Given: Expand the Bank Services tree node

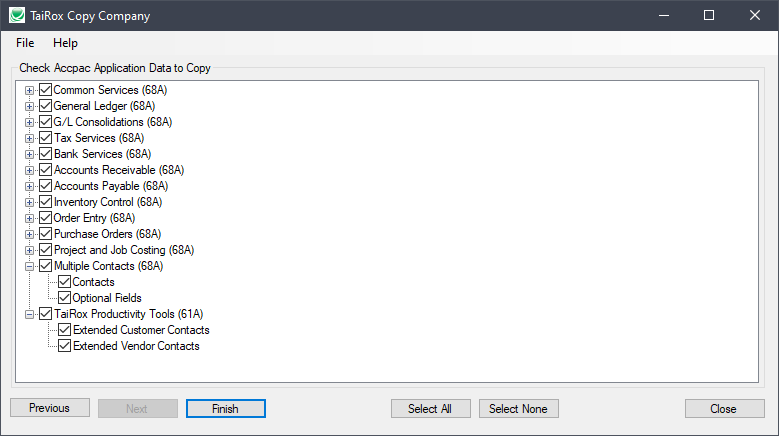Looking at the screenshot, I should tap(29, 154).
